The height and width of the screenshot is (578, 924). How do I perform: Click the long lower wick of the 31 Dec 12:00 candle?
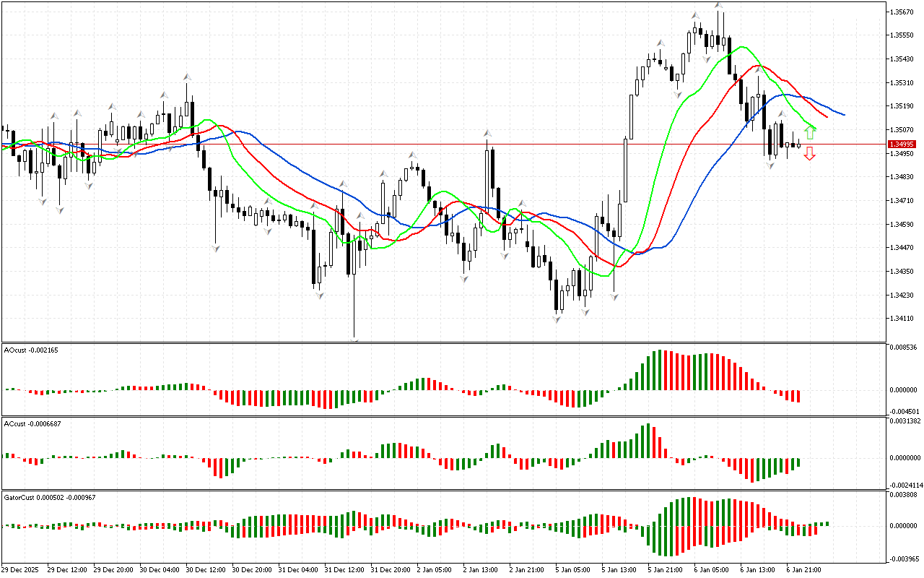click(x=354, y=311)
